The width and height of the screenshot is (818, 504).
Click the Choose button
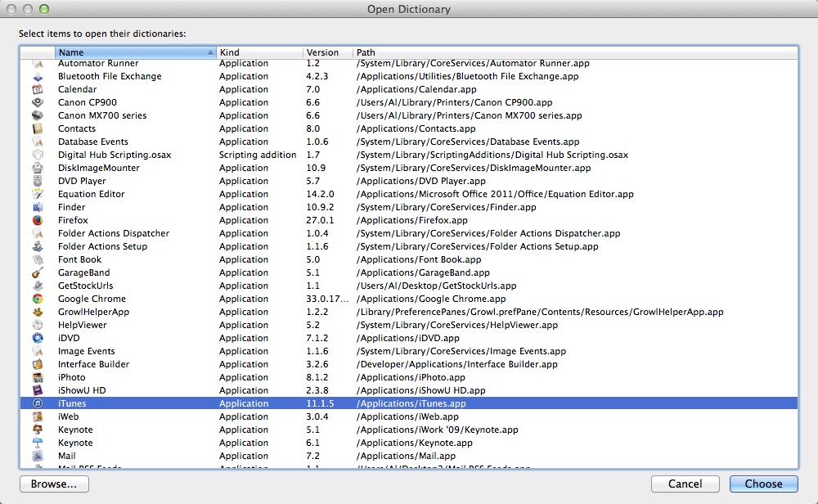(x=763, y=484)
